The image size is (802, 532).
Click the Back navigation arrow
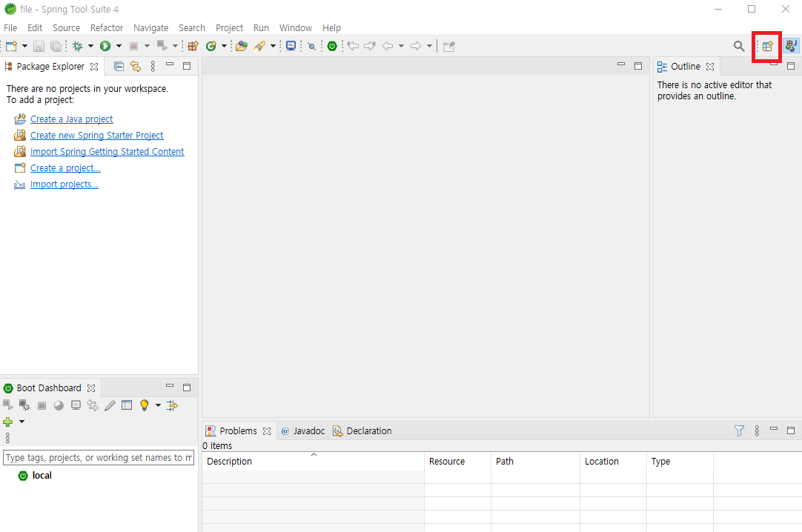point(388,46)
